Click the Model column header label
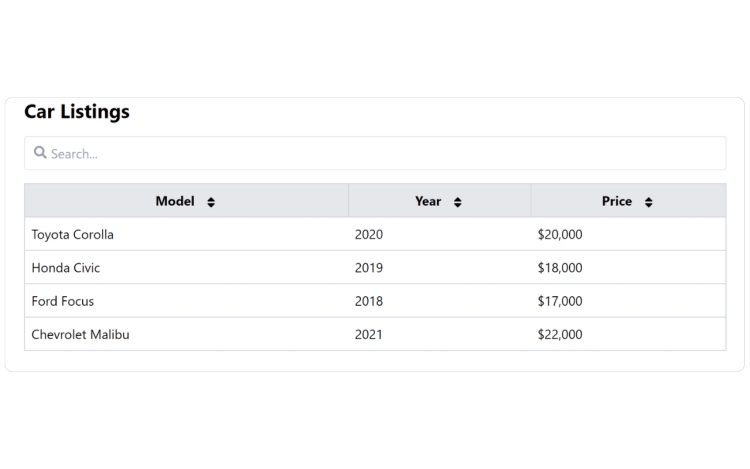This screenshot has height=469, width=750. point(175,201)
